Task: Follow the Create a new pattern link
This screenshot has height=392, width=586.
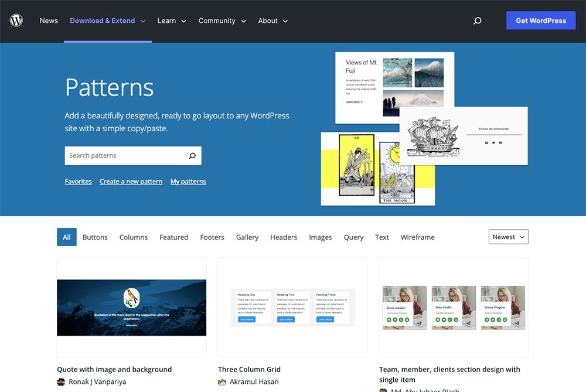Action: (x=131, y=181)
